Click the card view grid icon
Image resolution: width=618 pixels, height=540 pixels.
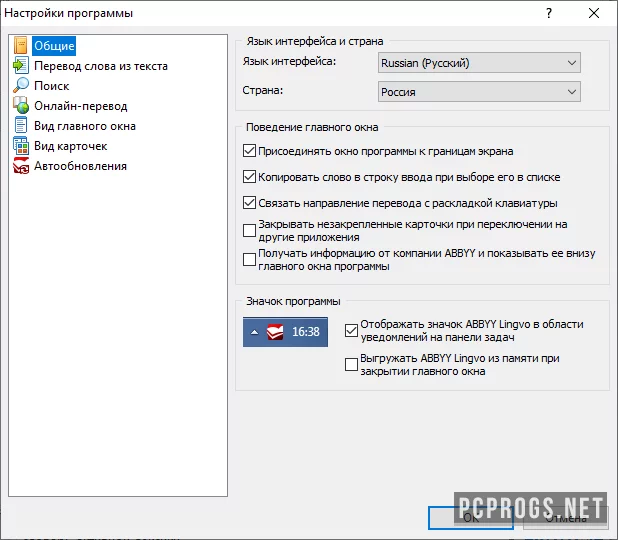[x=20, y=146]
